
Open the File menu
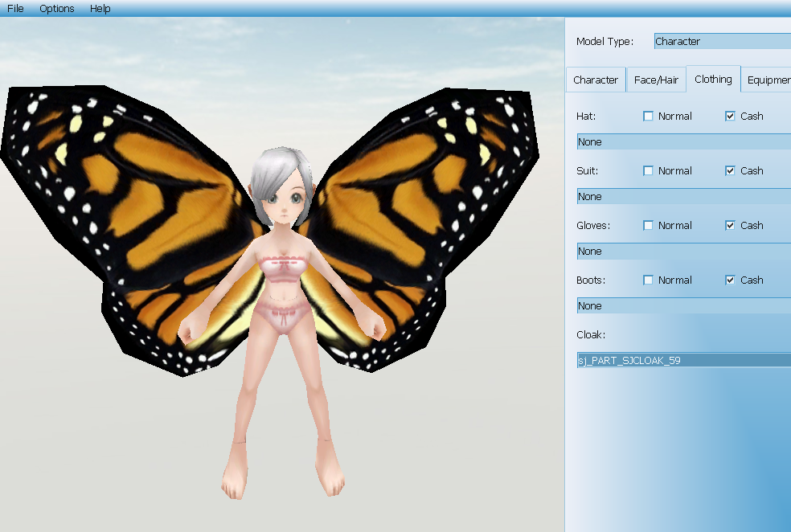tap(15, 9)
